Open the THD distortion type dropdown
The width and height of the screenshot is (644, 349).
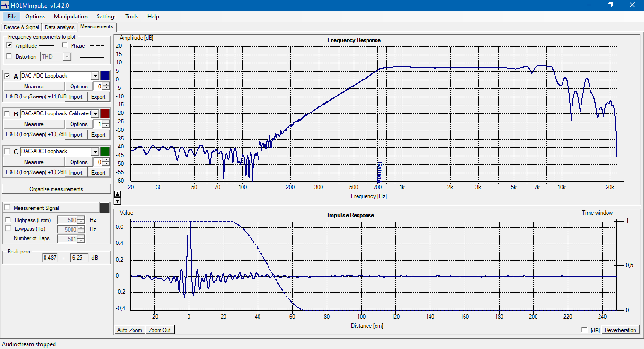pos(67,57)
